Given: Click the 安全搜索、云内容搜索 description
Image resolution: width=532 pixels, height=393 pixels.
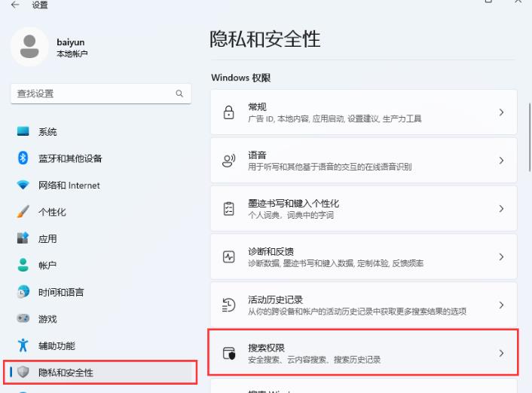Looking at the screenshot, I should click(314, 360).
